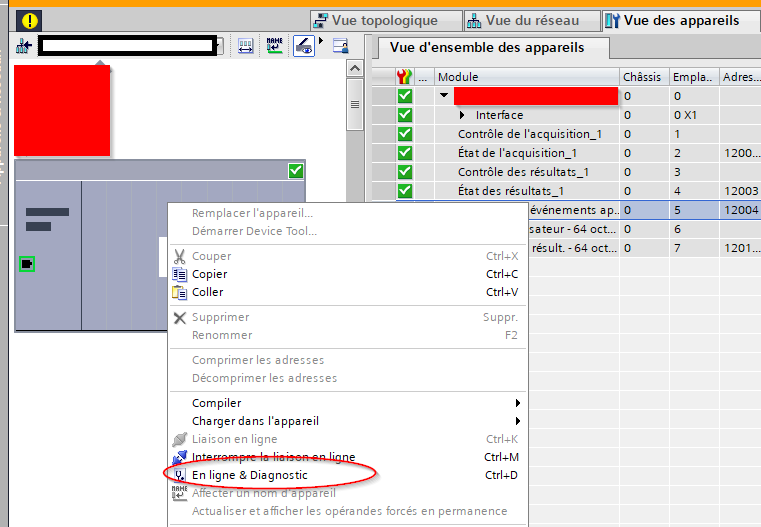Click green check of Contrôle des résultats_1

click(405, 172)
